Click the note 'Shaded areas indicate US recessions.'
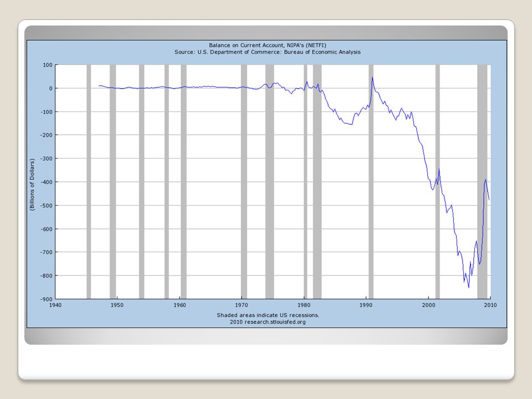The width and height of the screenshot is (532, 399). pos(268,315)
